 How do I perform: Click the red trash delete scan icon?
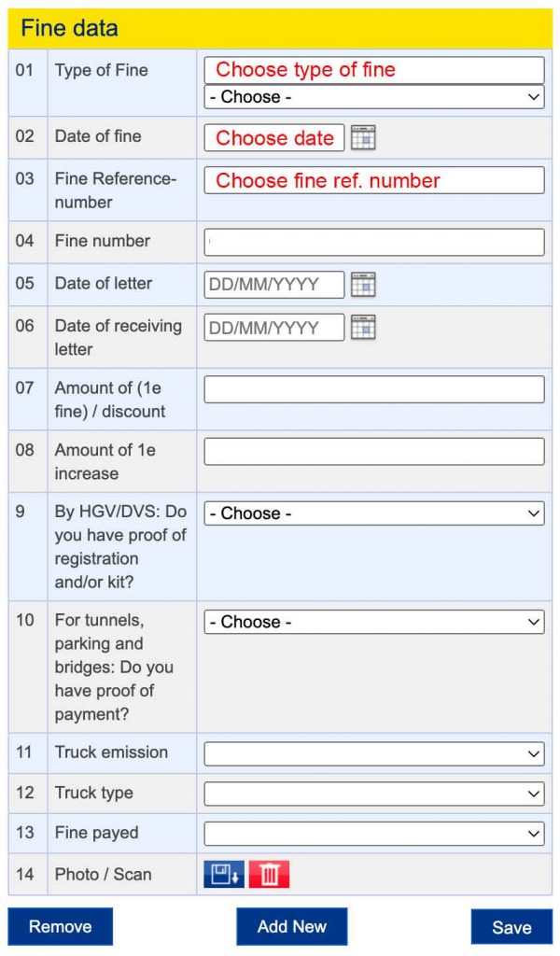(269, 874)
